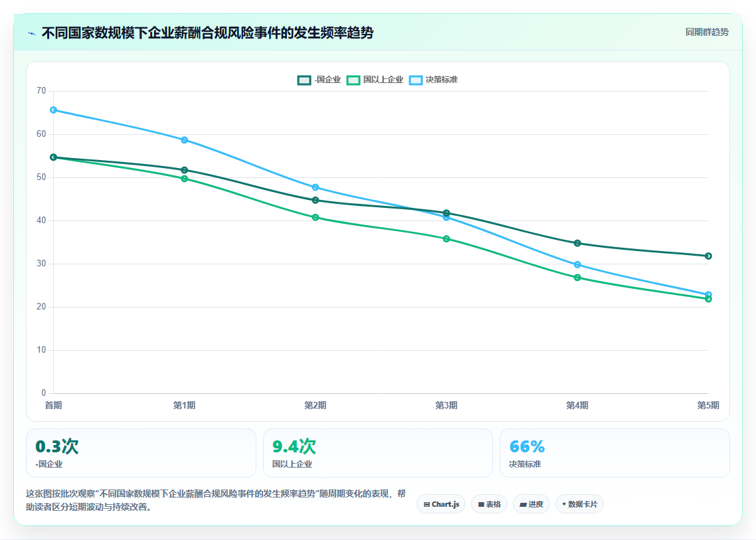Screen dimensions: 756x540
Task: Select the -国企业 data point at 第4期
Action: (577, 243)
